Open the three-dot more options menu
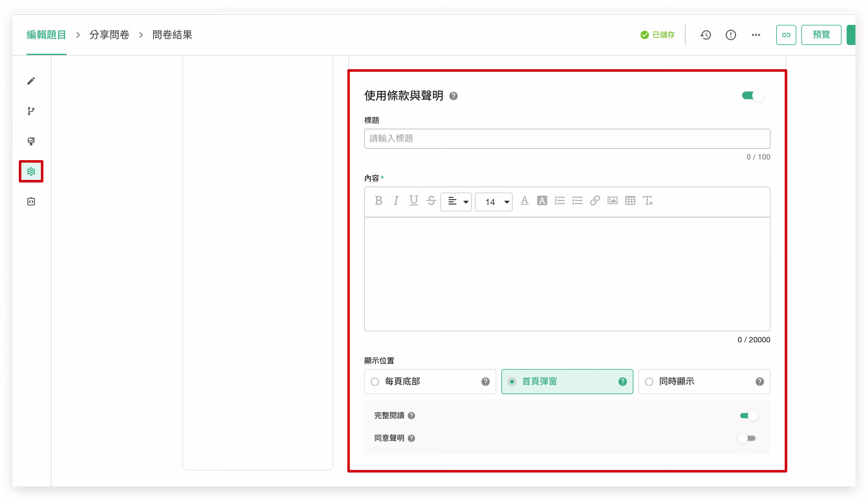Screen dimensions: 868x499 756,35
